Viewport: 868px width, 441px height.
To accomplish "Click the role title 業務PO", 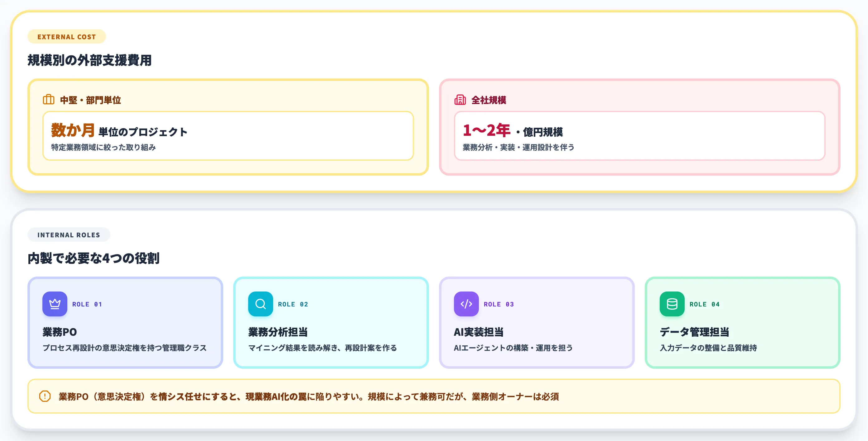I will 60,332.
